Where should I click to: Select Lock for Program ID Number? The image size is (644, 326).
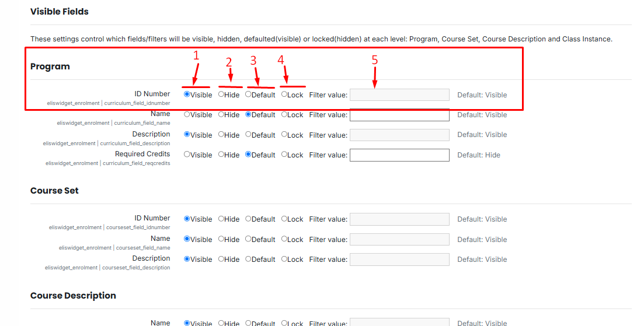(284, 94)
